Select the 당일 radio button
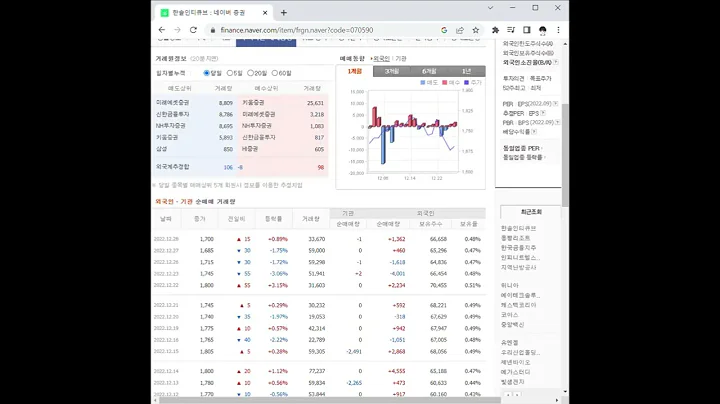Image resolution: width=720 pixels, height=404 pixels. point(207,73)
